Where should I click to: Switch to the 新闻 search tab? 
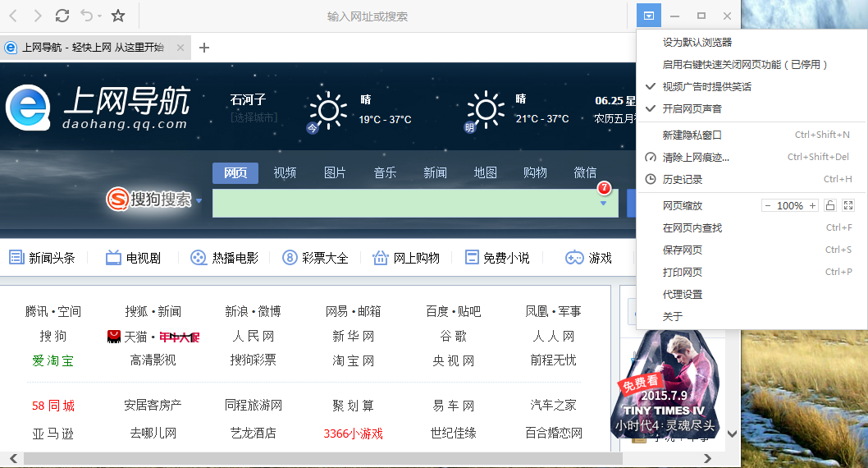click(435, 172)
